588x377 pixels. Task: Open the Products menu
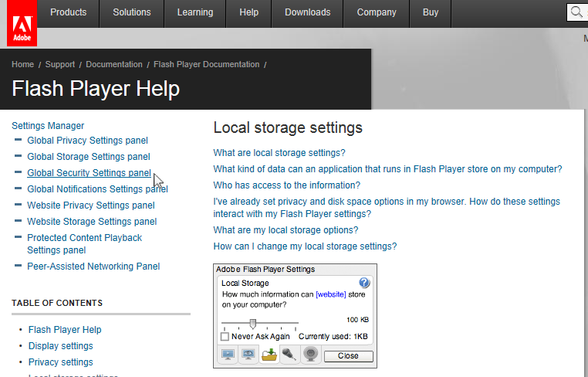click(69, 12)
